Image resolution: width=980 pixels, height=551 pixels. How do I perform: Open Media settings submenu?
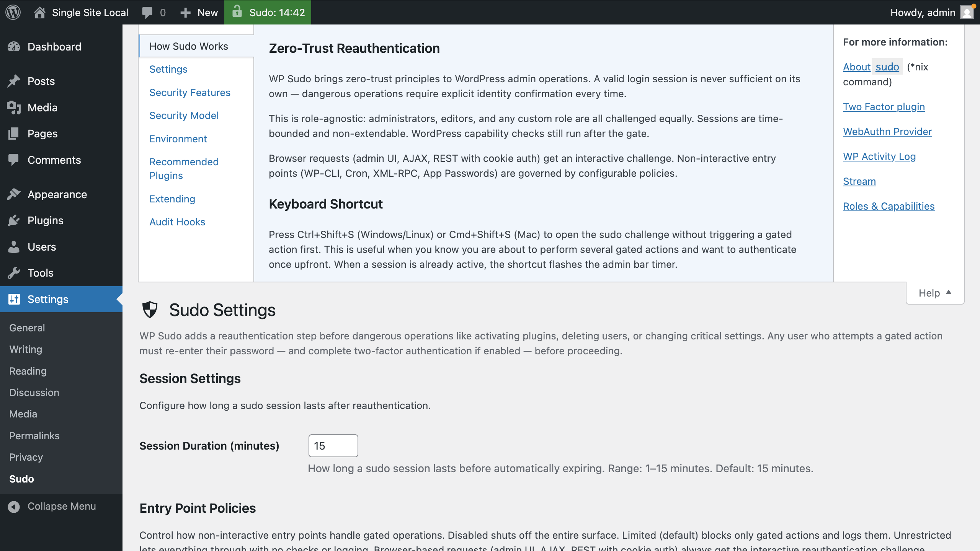coord(23,414)
